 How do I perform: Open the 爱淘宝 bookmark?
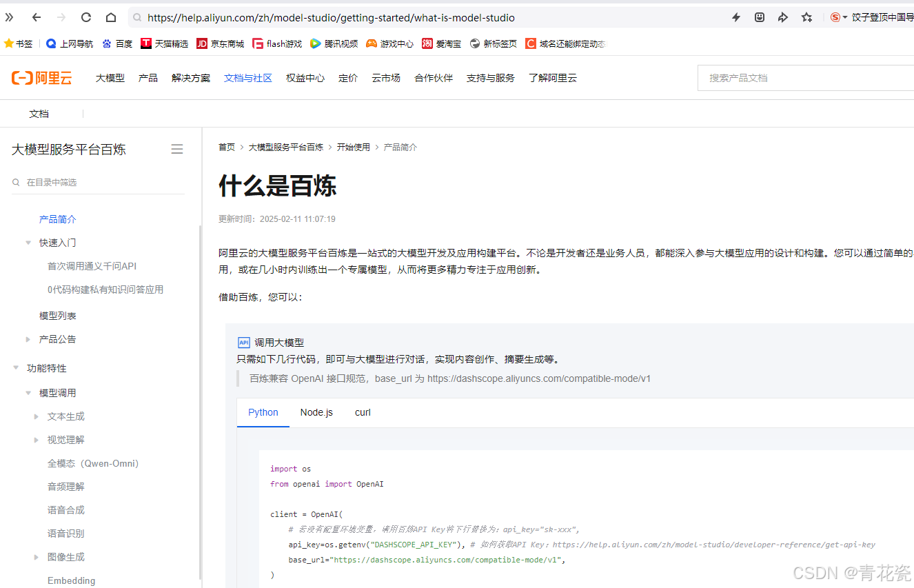442,43
